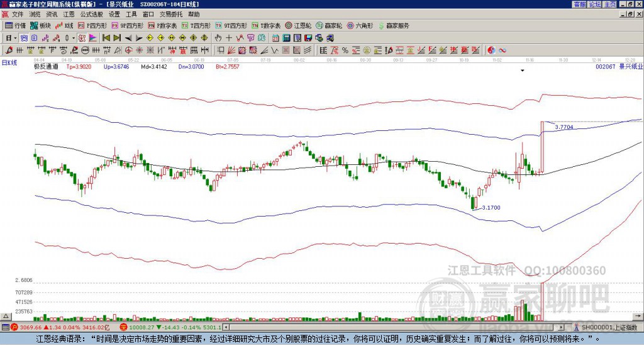Image resolution: width=644 pixels, height=345 pixels.
Task: Expand the candlestick style dropdown arrow
Action: click(x=74, y=38)
